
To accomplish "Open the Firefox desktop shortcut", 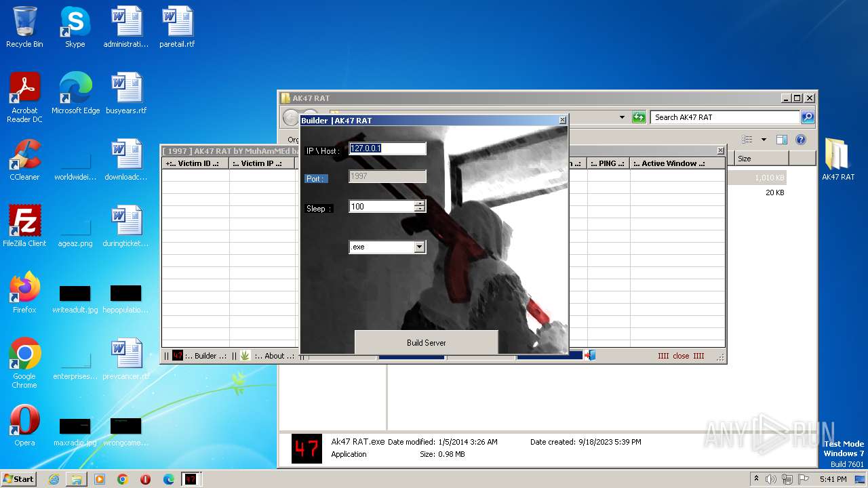I will coord(24,293).
